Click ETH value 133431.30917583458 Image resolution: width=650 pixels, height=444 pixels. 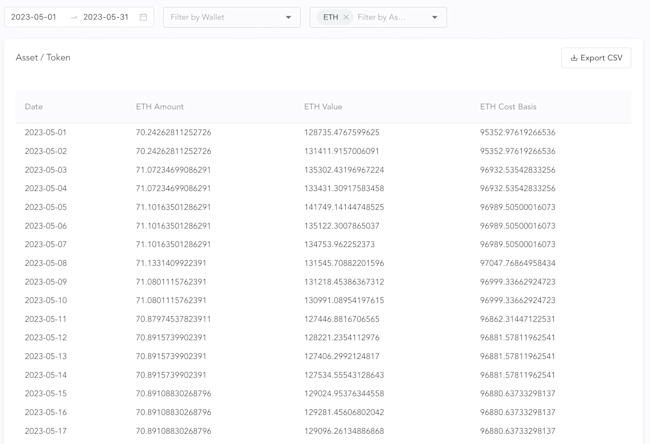pyautogui.click(x=344, y=188)
